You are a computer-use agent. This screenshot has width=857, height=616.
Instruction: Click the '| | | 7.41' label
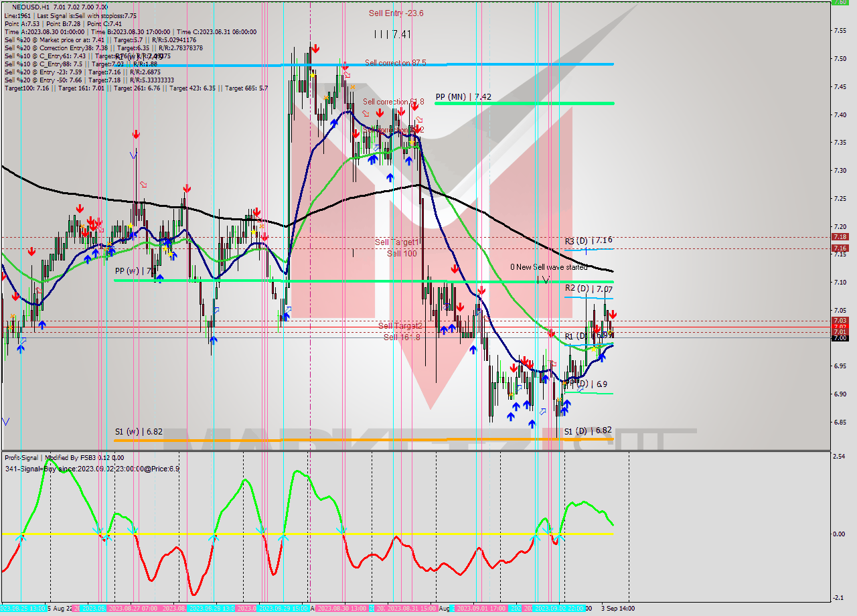[392, 33]
